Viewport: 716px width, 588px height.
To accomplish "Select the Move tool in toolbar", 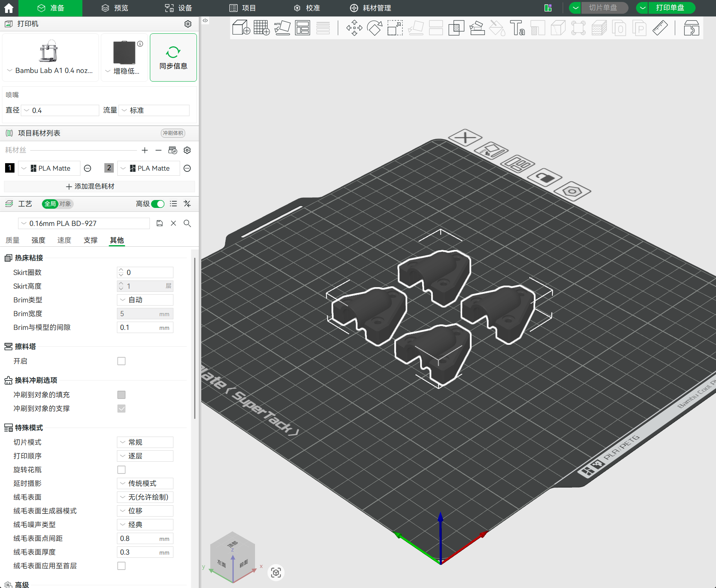I will 354,28.
